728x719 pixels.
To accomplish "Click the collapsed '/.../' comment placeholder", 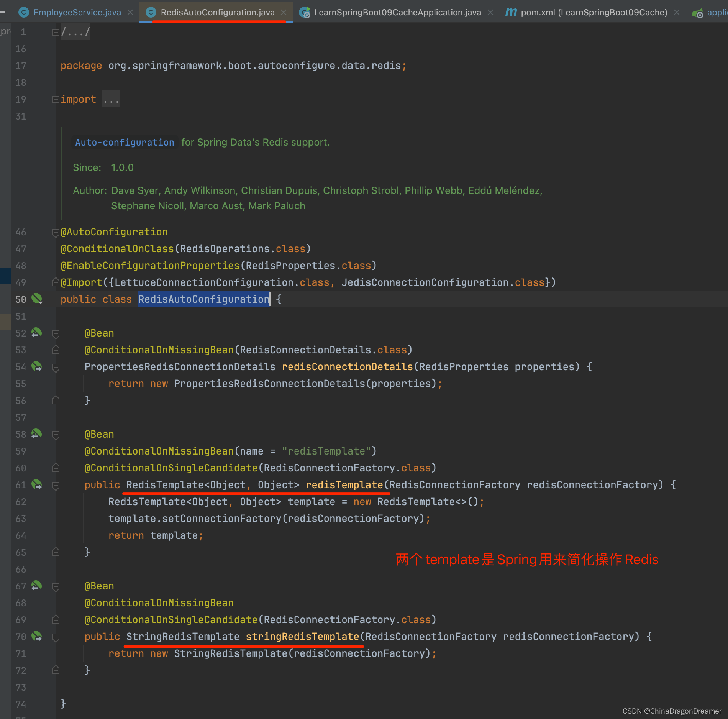I will click(x=75, y=32).
